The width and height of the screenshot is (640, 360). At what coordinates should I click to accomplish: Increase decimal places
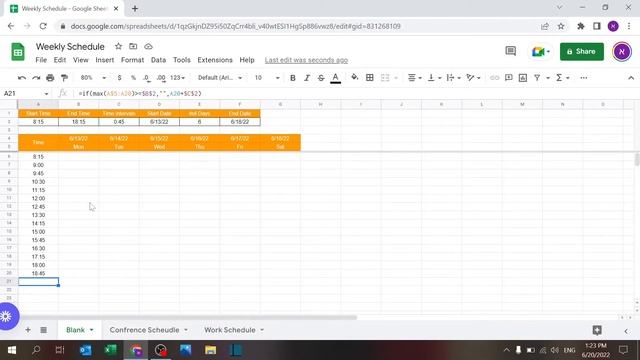[161, 78]
